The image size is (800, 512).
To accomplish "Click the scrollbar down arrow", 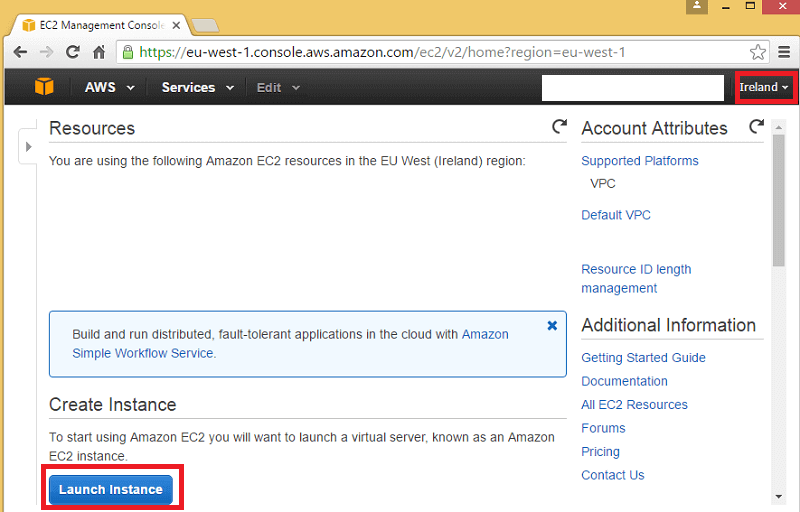I will (779, 496).
